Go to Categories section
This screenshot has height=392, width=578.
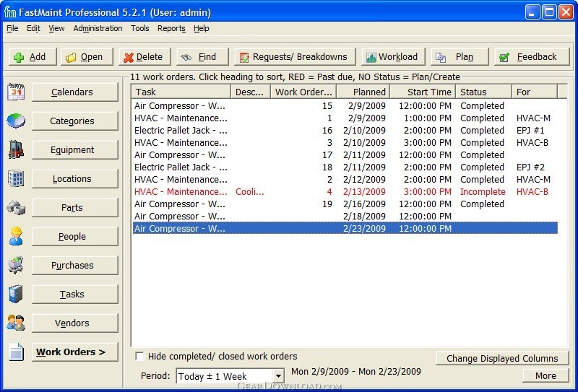coord(75,121)
